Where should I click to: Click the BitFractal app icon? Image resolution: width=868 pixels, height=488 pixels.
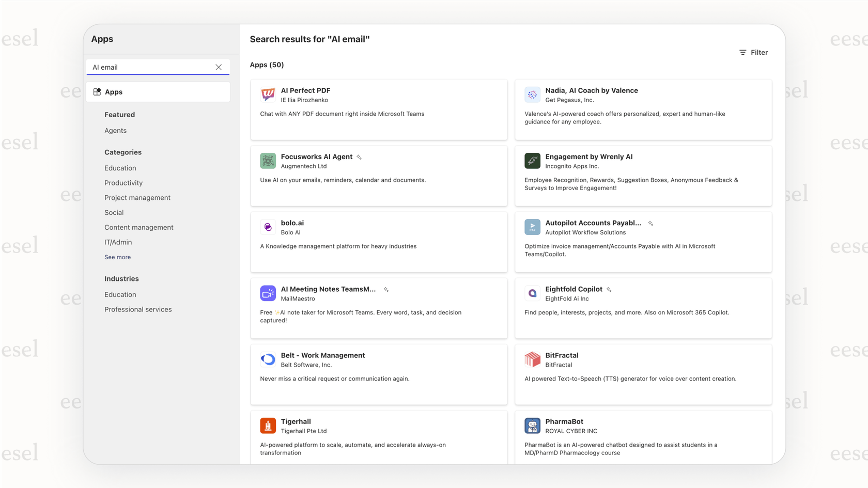coord(532,359)
